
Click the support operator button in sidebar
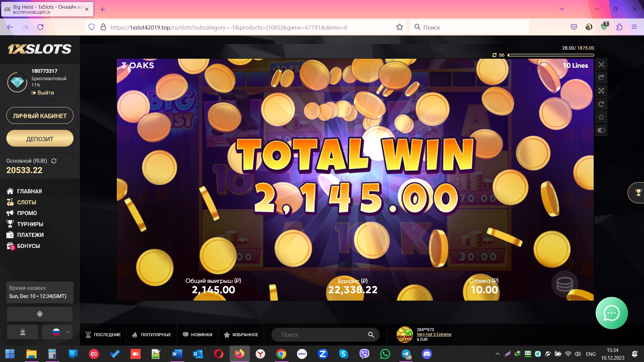click(x=22, y=332)
